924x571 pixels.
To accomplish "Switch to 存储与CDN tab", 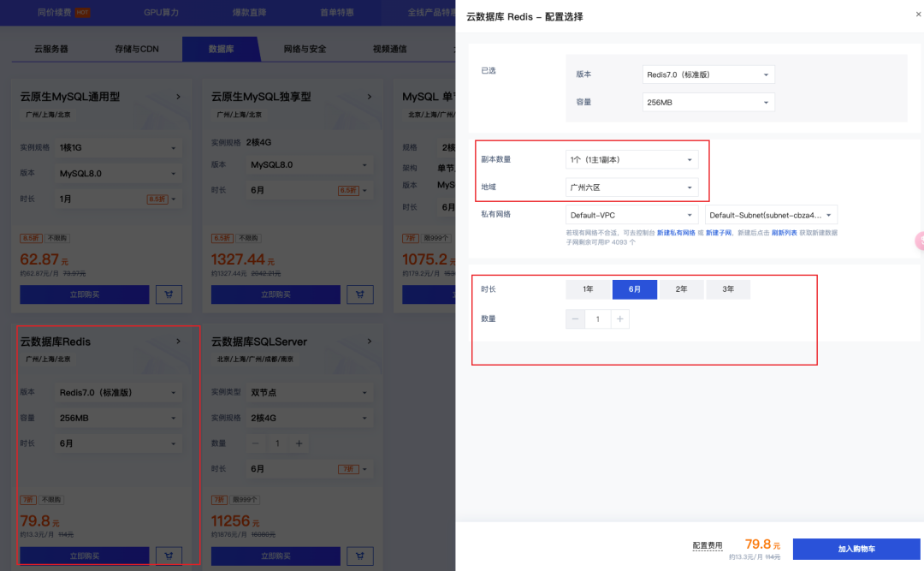I will click(x=137, y=49).
